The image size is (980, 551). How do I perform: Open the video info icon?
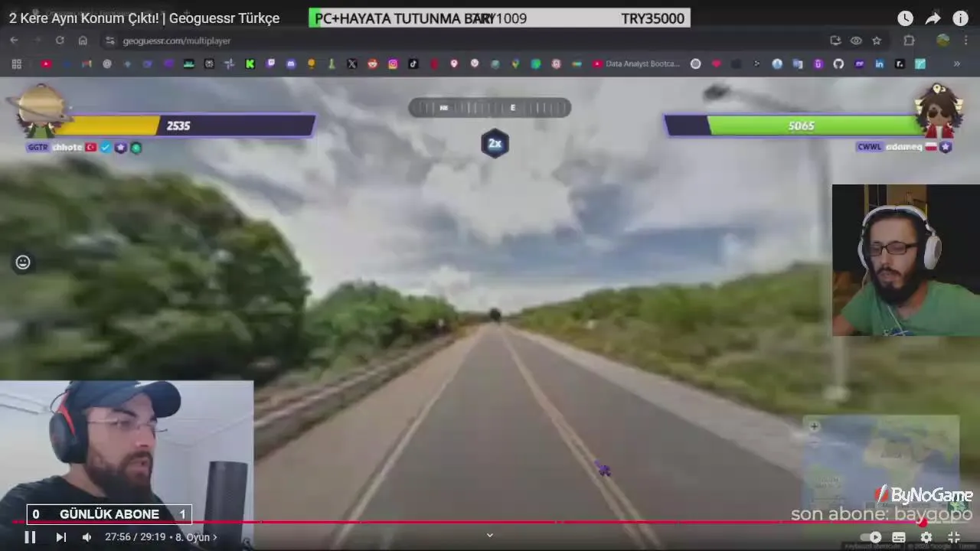click(x=960, y=18)
